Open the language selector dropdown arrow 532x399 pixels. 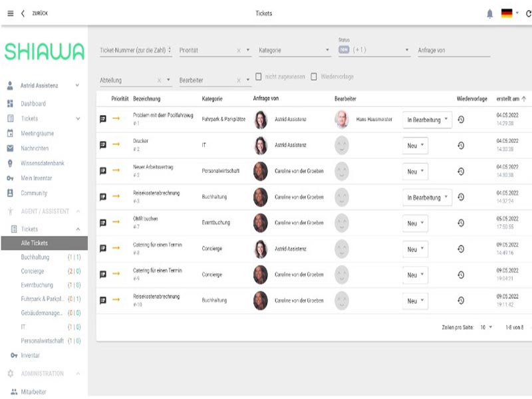517,13
